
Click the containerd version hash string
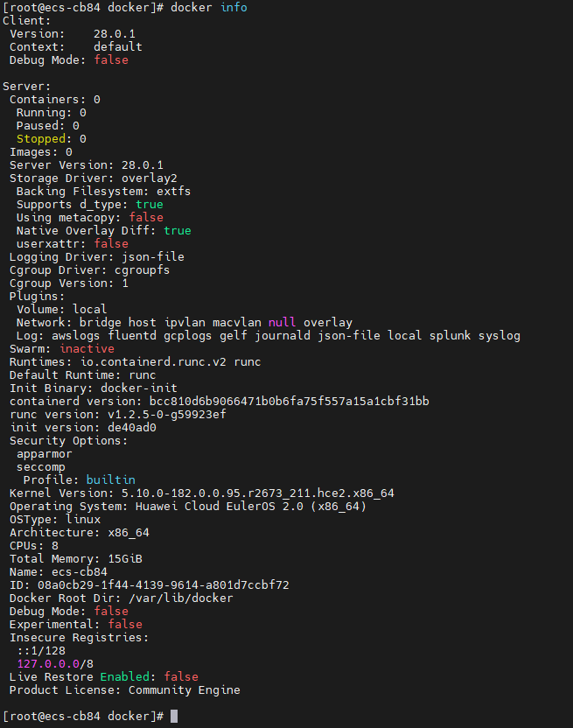tap(289, 401)
